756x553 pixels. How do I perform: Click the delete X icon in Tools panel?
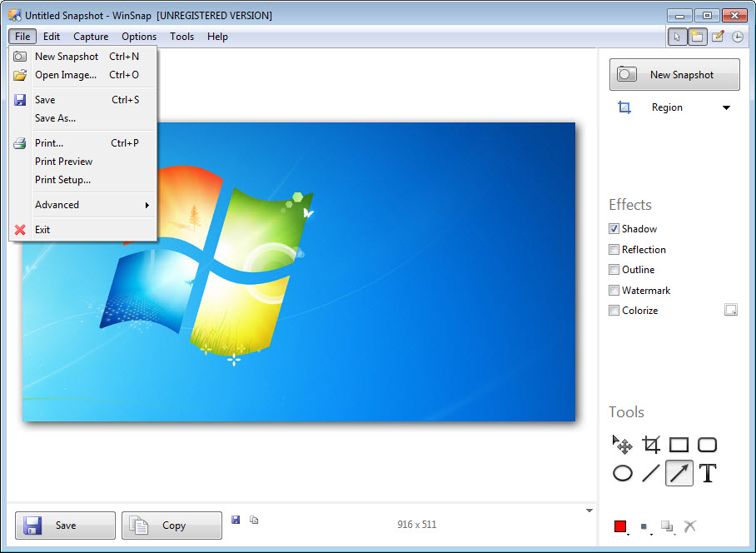point(690,526)
